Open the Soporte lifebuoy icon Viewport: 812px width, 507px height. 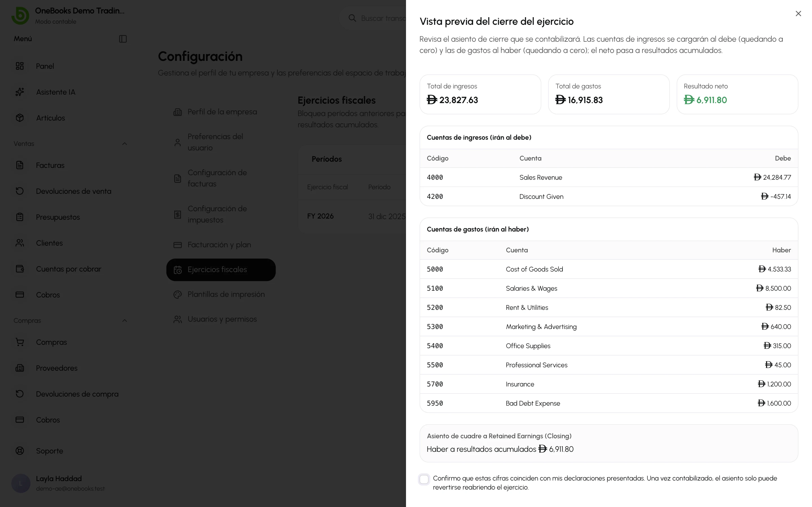click(20, 451)
